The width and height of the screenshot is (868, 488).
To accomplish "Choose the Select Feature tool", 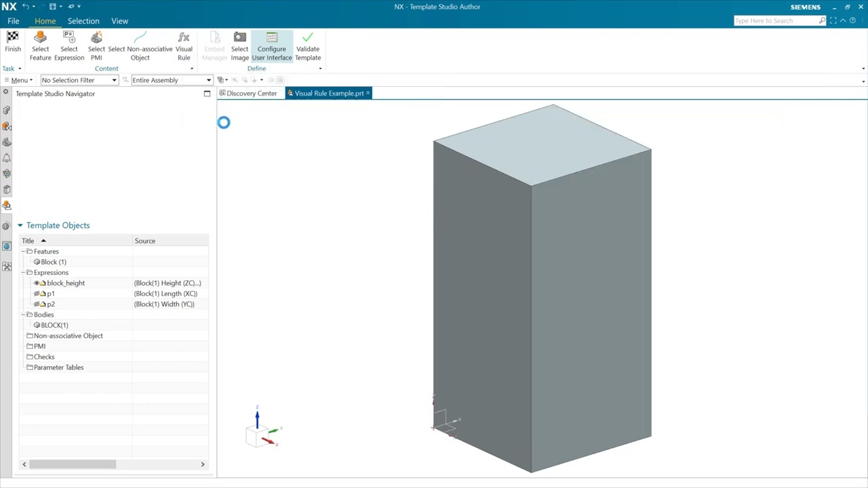I will [40, 46].
